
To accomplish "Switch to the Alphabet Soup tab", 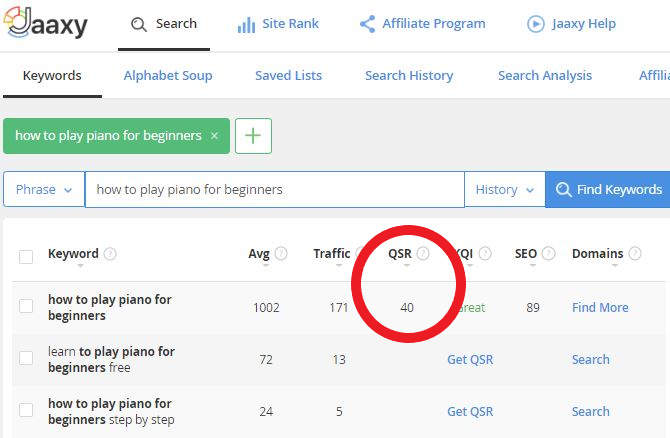I will coord(168,76).
